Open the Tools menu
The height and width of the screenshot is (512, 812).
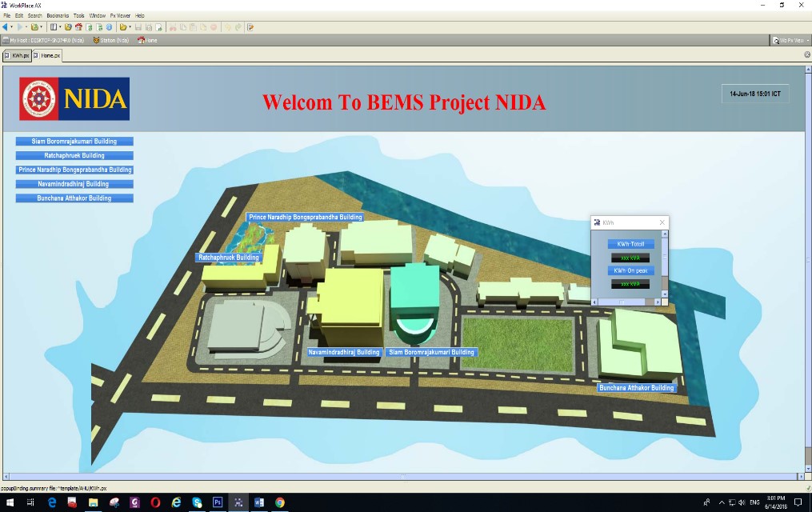point(78,15)
